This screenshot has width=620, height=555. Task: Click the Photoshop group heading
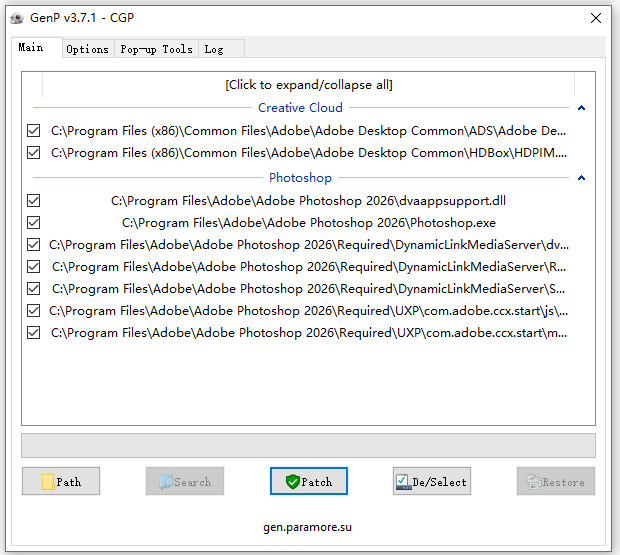tap(301, 178)
